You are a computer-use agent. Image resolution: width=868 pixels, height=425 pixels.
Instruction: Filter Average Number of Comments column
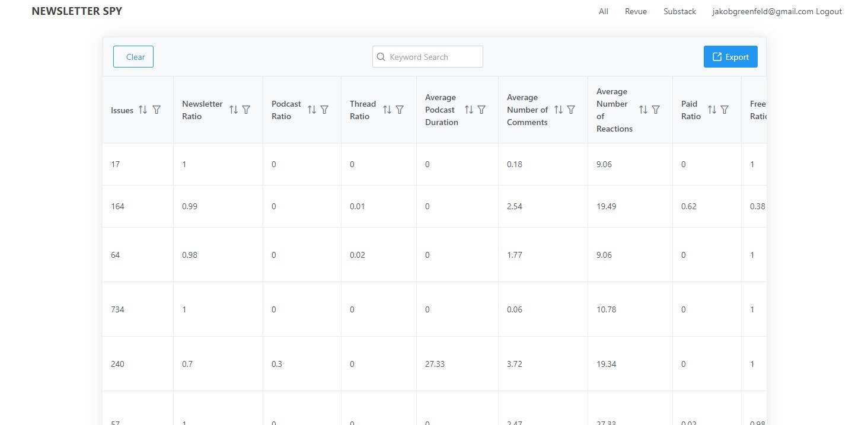click(x=571, y=110)
